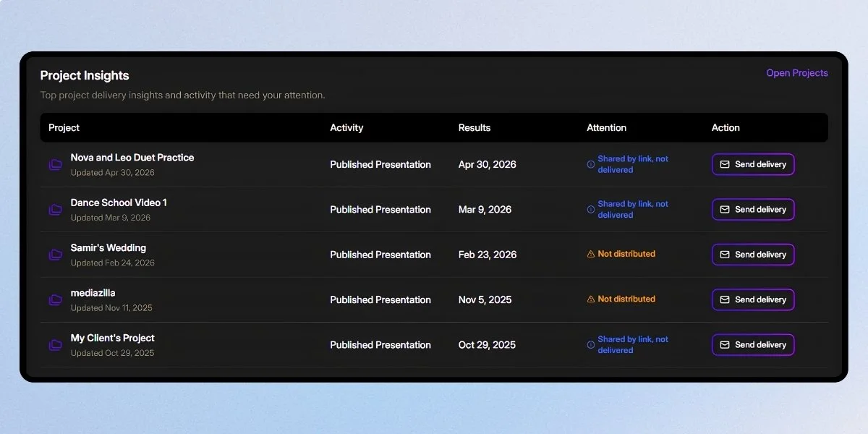Click Updated Feb 24, 2026 text

click(113, 263)
